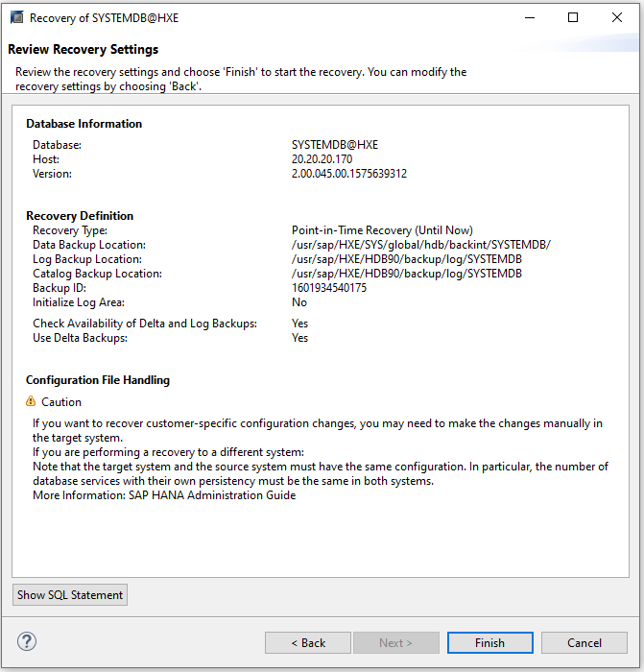Image resolution: width=644 pixels, height=672 pixels.
Task: Click the Recovery Type: label
Action: coord(70,230)
